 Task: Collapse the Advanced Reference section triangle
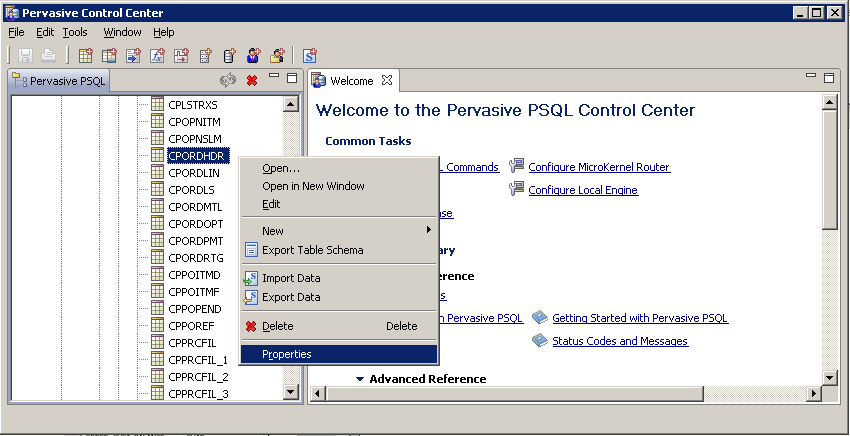(x=360, y=379)
